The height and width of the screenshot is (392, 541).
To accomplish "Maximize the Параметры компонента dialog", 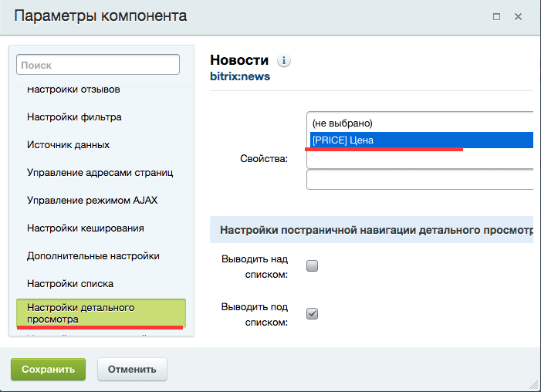I will coord(496,15).
